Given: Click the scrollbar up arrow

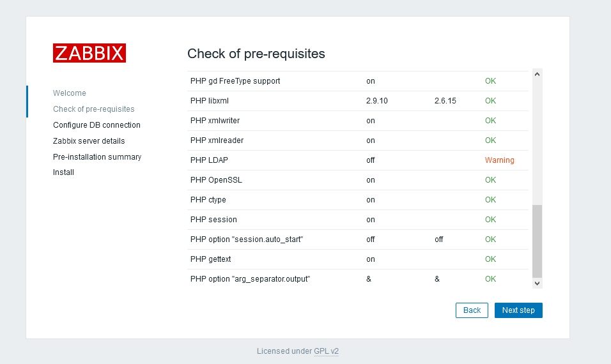Looking at the screenshot, I should [x=537, y=74].
